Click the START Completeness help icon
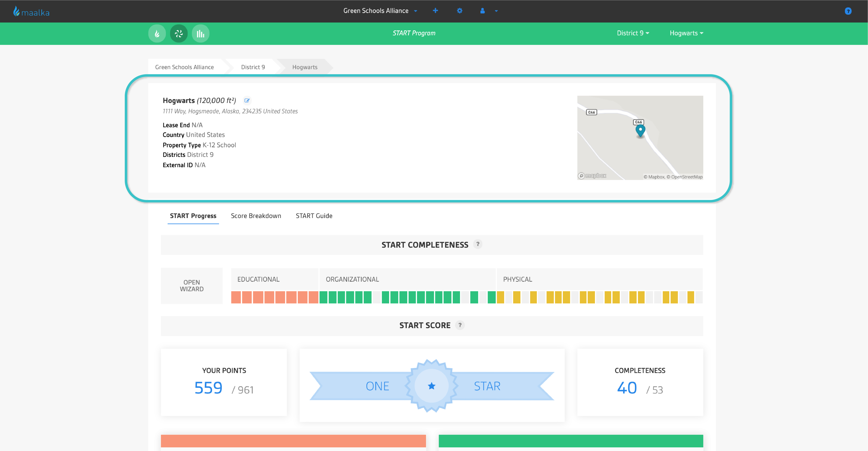868x451 pixels. pyautogui.click(x=478, y=244)
